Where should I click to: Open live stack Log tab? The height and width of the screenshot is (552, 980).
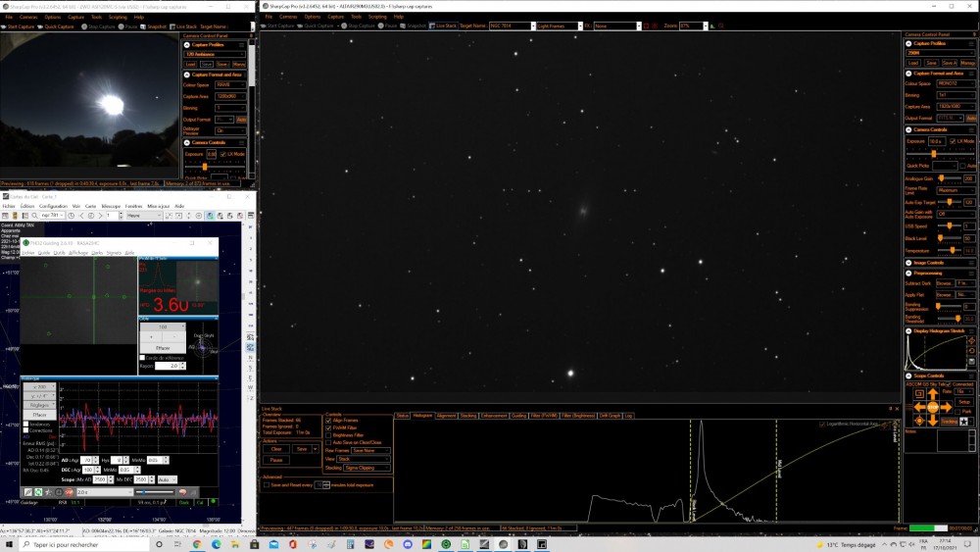click(x=628, y=416)
